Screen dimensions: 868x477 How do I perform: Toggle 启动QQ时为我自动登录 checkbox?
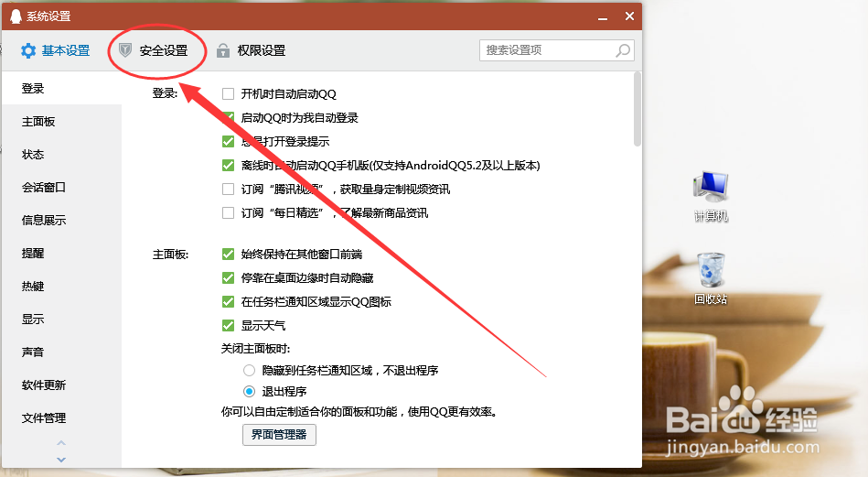[228, 117]
